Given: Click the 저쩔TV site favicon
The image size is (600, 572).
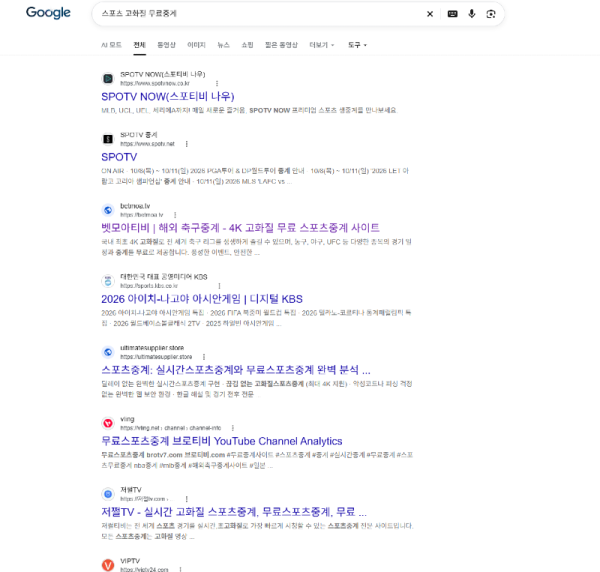Looking at the screenshot, I should [x=108, y=494].
